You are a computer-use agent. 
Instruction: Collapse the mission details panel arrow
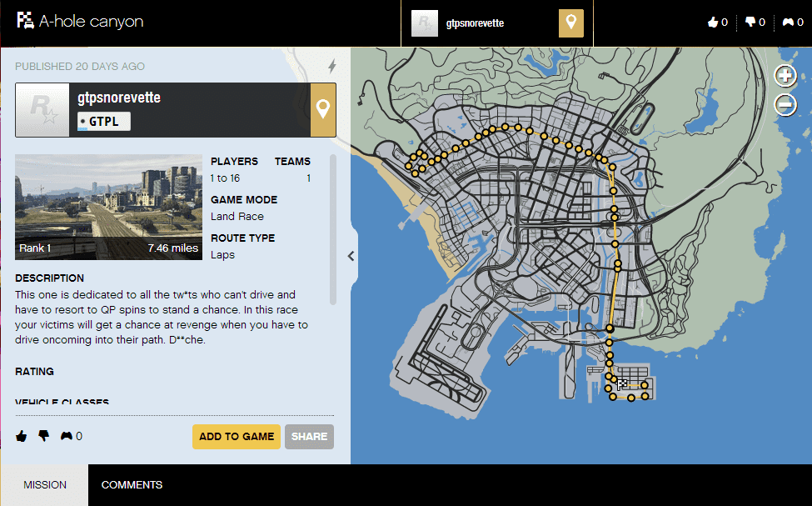click(351, 256)
